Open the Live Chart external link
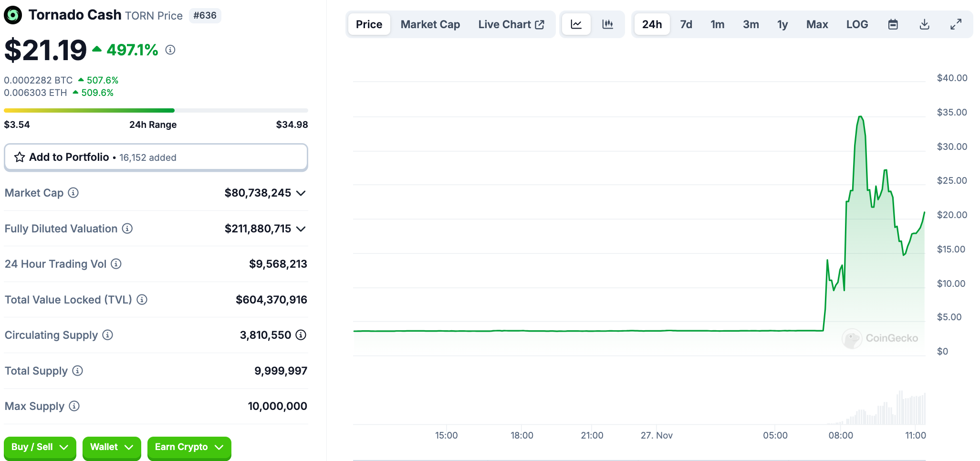The width and height of the screenshot is (980, 461). tap(511, 24)
